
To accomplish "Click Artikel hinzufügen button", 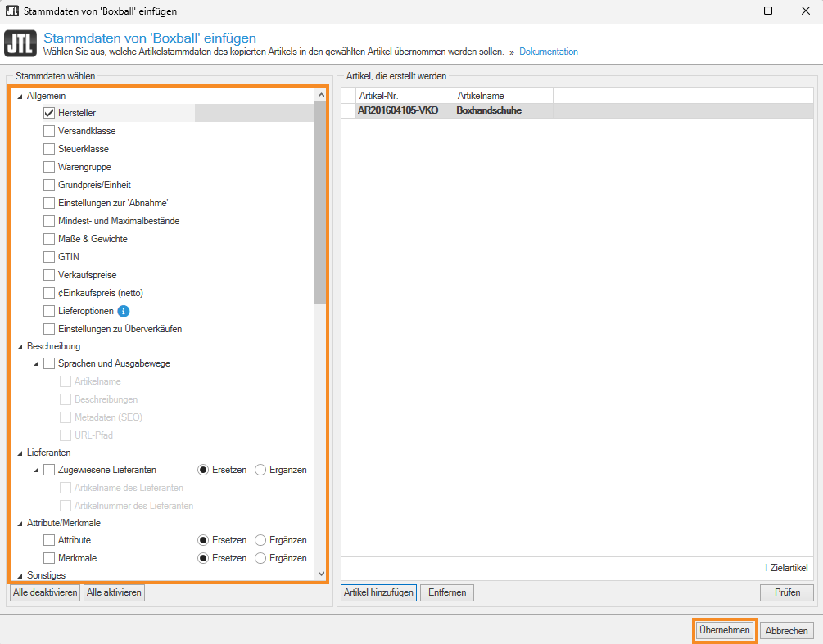I will point(378,592).
